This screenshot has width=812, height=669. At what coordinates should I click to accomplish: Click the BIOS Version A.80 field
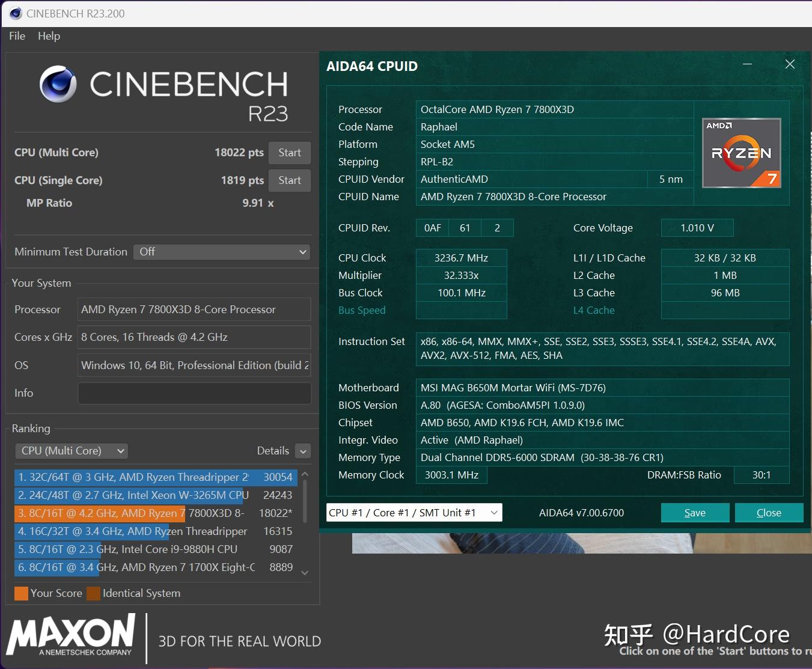click(603, 405)
